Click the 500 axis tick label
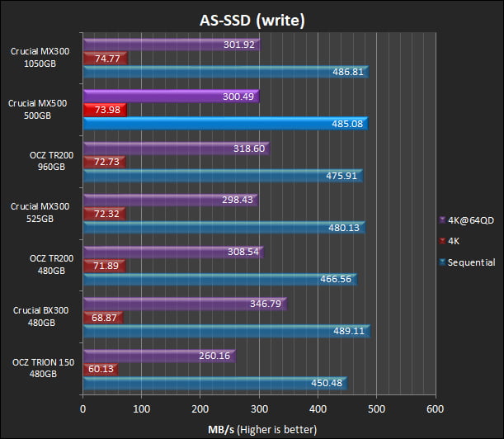The width and height of the screenshot is (504, 439). pos(376,409)
